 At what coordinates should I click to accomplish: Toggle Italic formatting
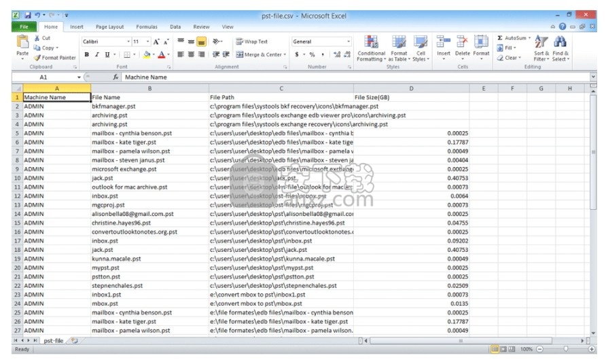(x=97, y=54)
